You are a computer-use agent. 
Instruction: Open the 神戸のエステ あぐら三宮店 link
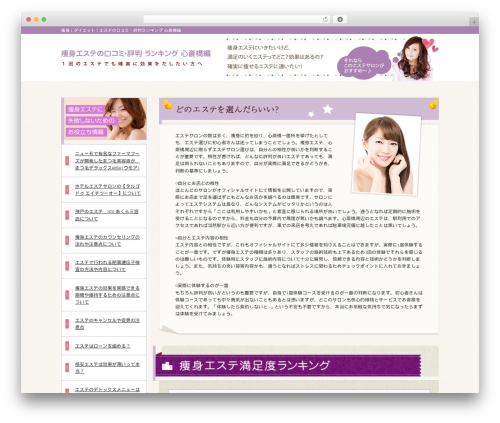(106, 215)
